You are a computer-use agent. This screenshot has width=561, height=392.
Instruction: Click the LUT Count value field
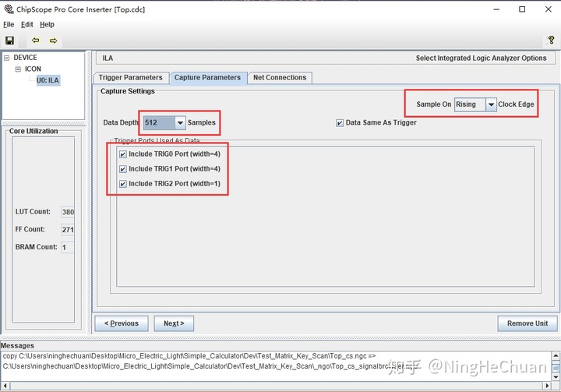point(68,212)
